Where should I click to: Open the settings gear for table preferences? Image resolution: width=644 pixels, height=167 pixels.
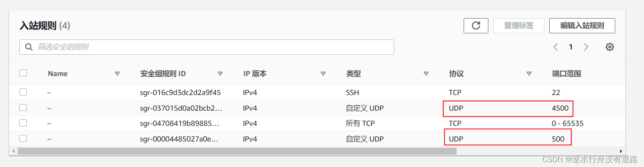[610, 47]
